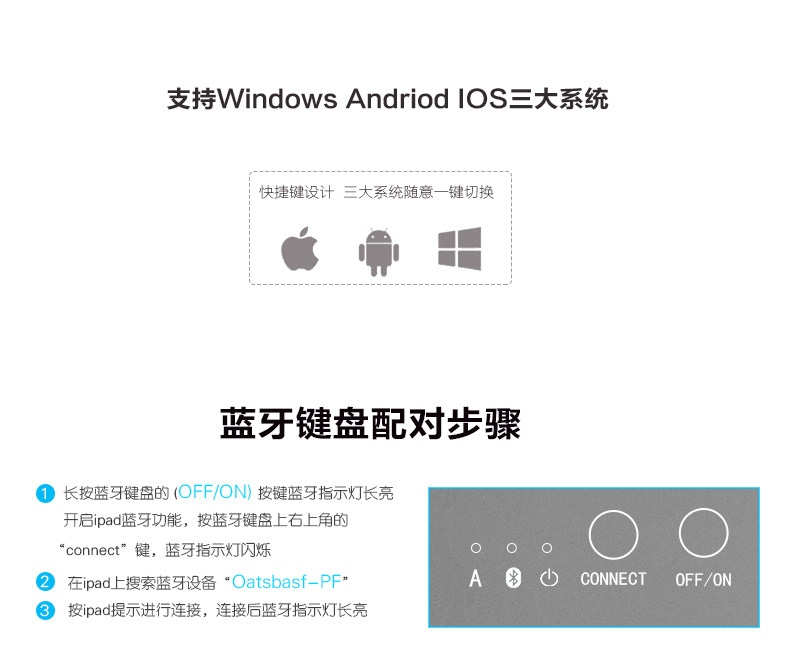
Task: Click the blue (OFF/ON) text in step one
Action: (x=213, y=492)
